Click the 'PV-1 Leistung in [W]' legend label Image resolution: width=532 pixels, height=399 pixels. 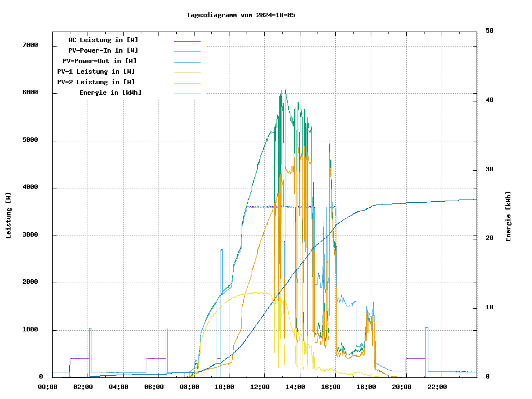96,71
